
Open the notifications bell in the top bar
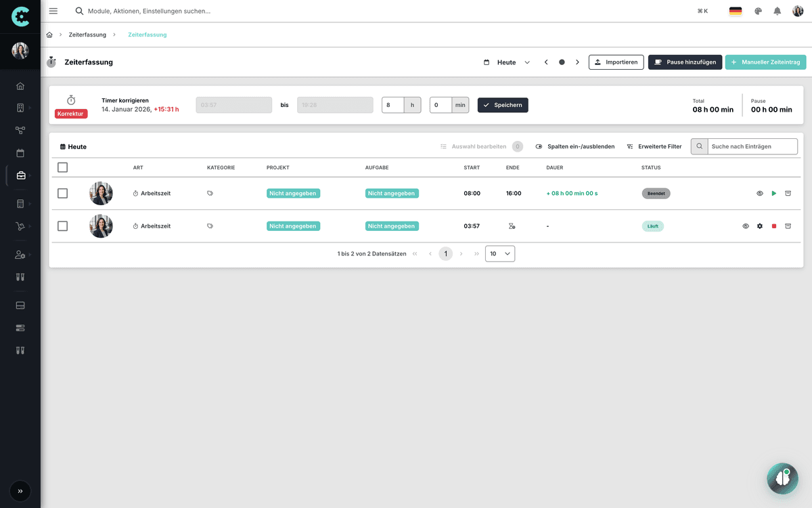[777, 11]
